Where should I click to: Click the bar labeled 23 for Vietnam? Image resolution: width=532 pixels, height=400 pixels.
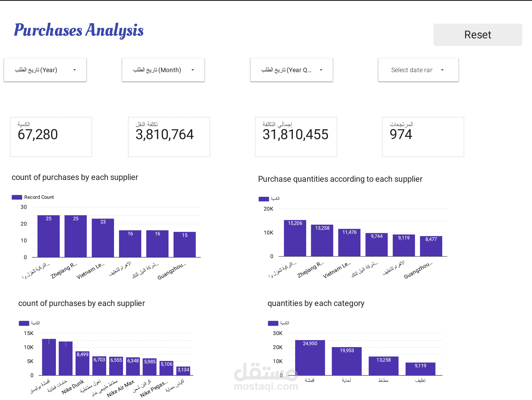click(x=103, y=238)
